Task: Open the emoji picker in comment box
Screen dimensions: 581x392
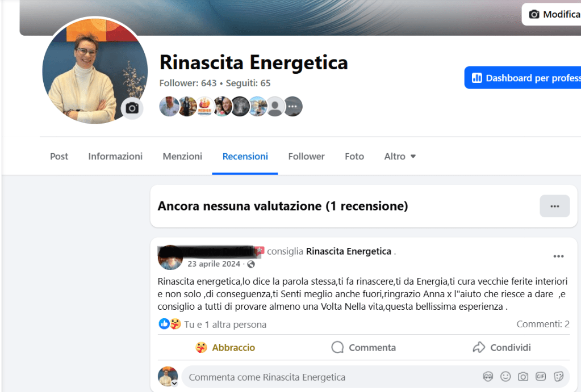Action: click(x=505, y=377)
